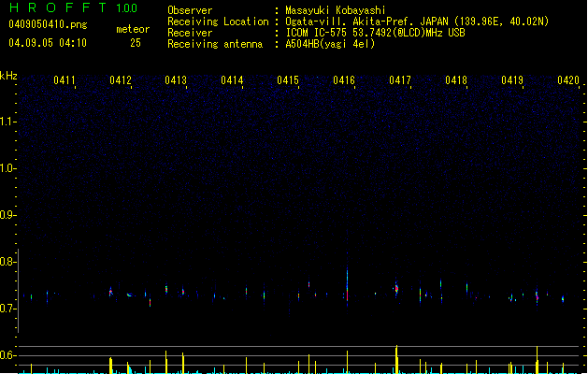Select the file name 0409050410.png
This screenshot has width=588, height=374.
coord(48,24)
